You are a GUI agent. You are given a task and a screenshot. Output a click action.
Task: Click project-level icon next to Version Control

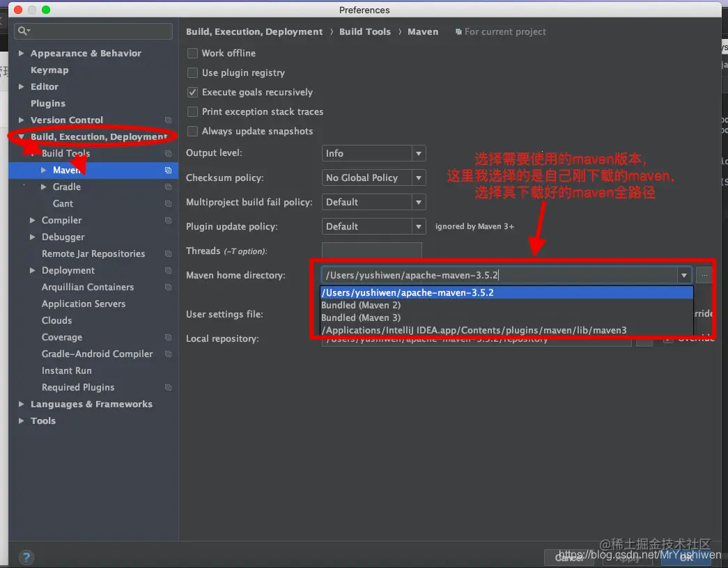click(x=168, y=120)
